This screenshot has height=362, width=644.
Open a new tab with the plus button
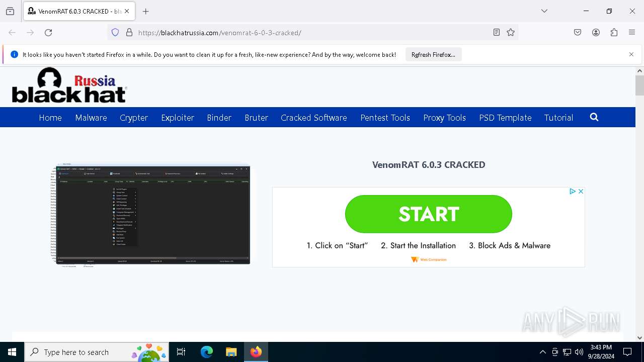pos(146,11)
